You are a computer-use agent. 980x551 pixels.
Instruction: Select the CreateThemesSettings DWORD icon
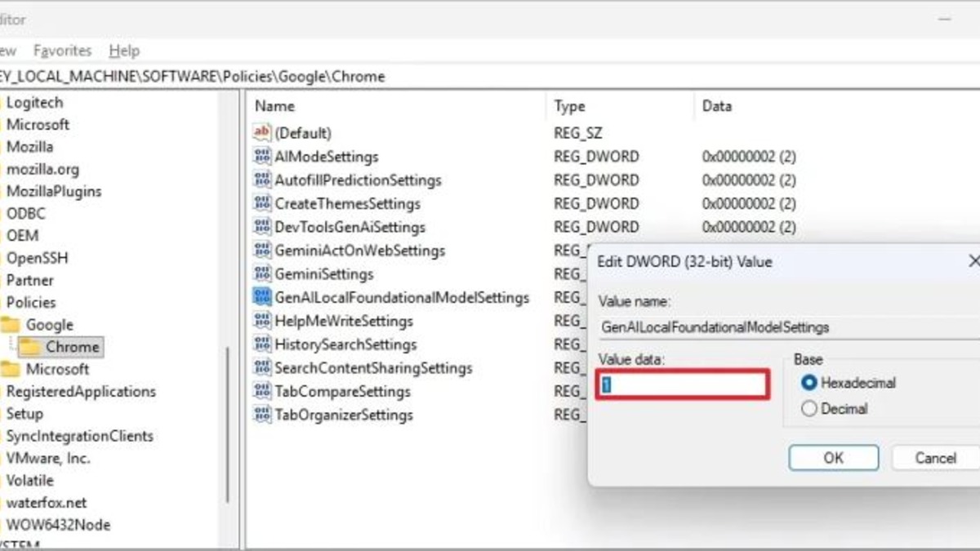[261, 203]
